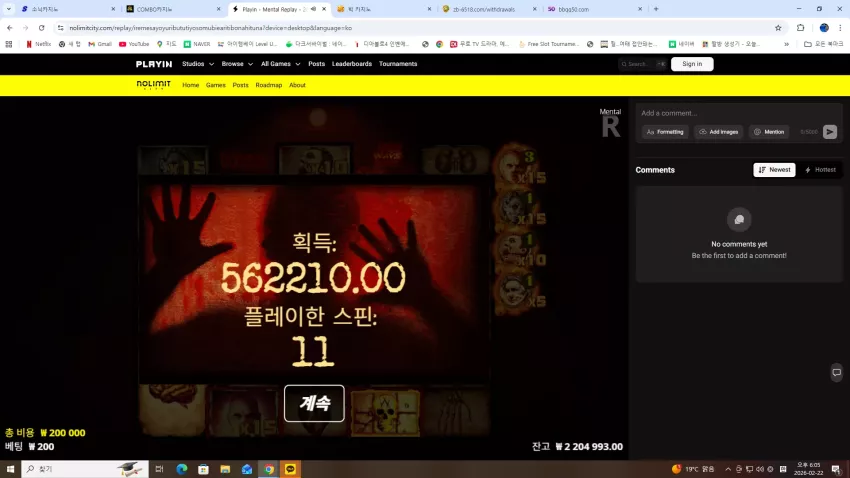Viewport: 850px width, 478px height.
Task: Open Posts in Nolimit yellow bar
Action: 240,85
